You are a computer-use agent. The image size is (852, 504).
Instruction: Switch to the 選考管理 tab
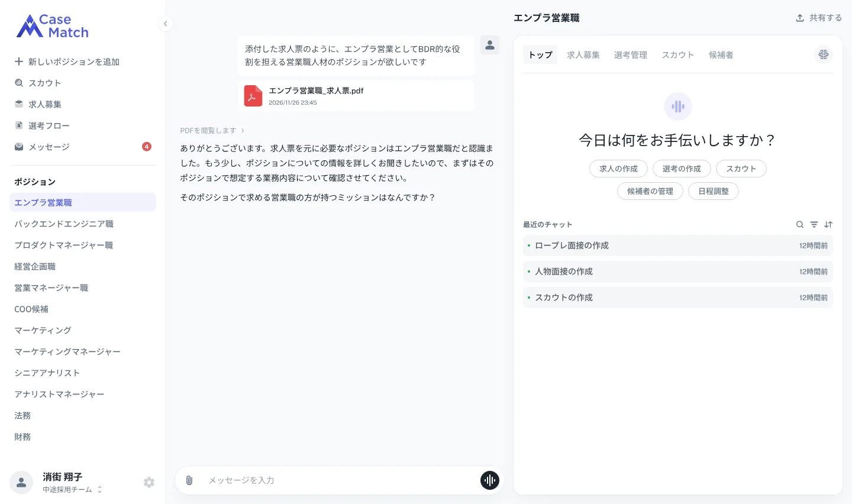point(631,54)
